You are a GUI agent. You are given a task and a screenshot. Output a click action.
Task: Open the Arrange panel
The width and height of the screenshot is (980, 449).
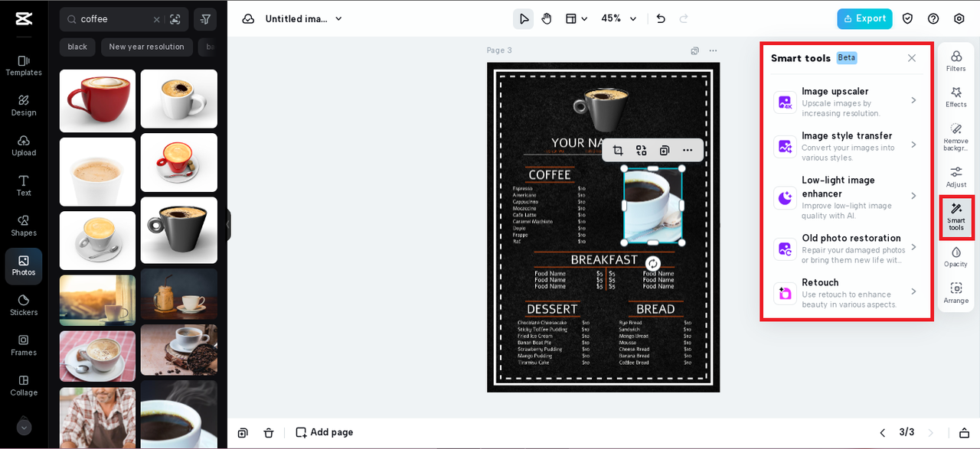coord(955,294)
